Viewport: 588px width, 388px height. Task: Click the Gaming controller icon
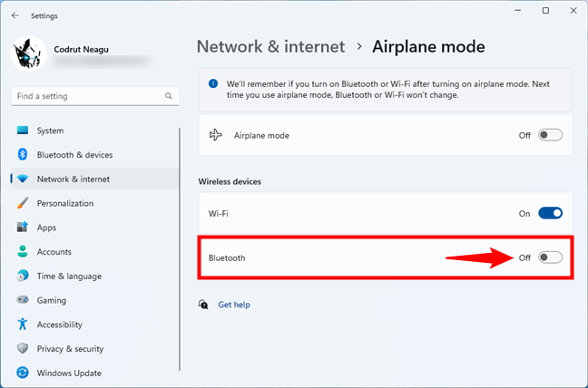(23, 300)
